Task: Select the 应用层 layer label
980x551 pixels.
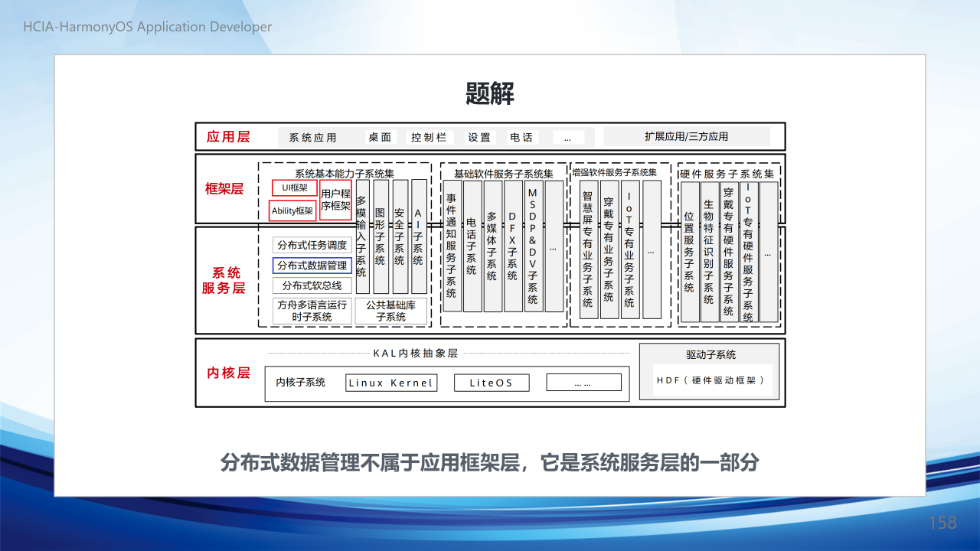Action: coord(228,137)
